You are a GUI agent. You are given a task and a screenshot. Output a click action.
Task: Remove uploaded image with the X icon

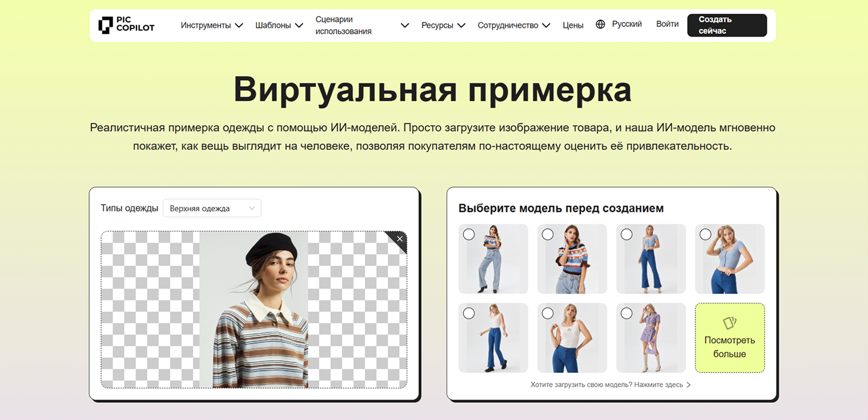pos(400,238)
